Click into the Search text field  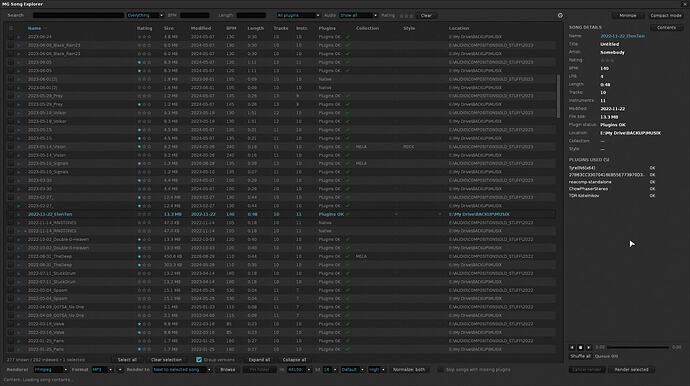pos(78,15)
